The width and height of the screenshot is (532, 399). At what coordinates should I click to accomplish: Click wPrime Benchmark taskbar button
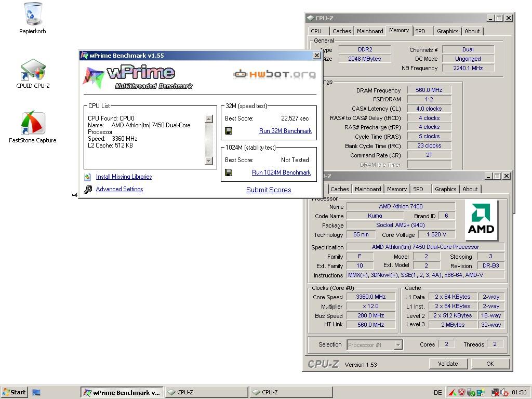(122, 393)
